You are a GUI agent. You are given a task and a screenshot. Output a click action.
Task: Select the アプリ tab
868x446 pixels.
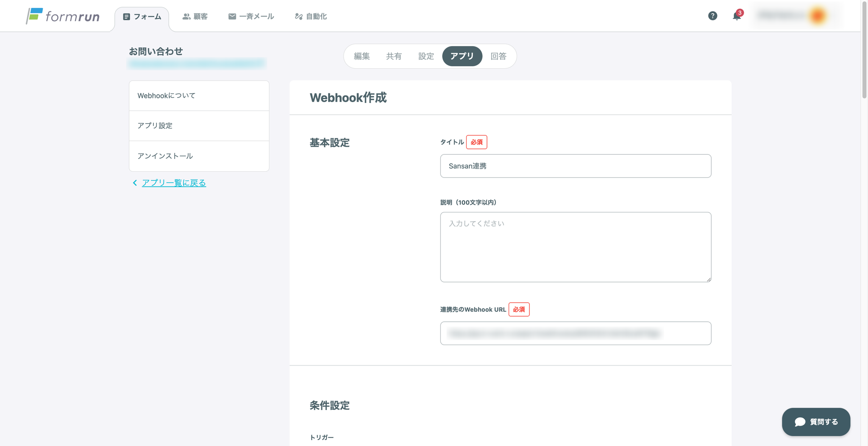(462, 56)
